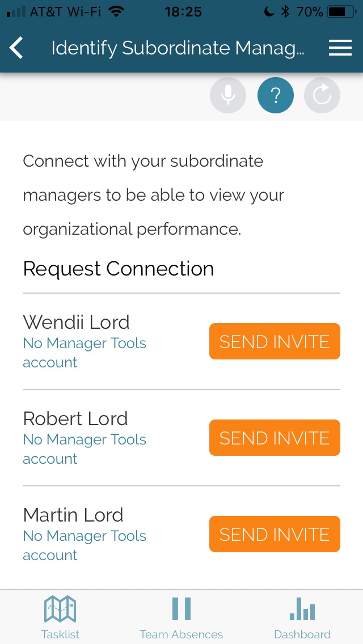363x644 pixels.
Task: Tap the back arrow in header
Action: point(17,48)
